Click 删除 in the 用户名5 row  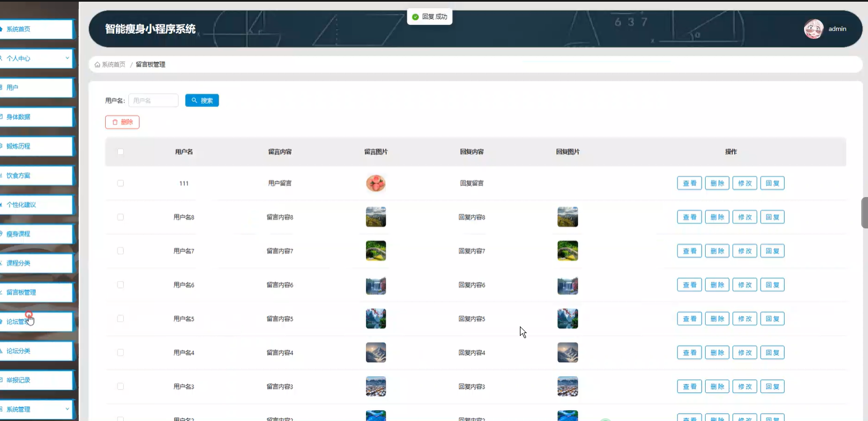(x=717, y=319)
